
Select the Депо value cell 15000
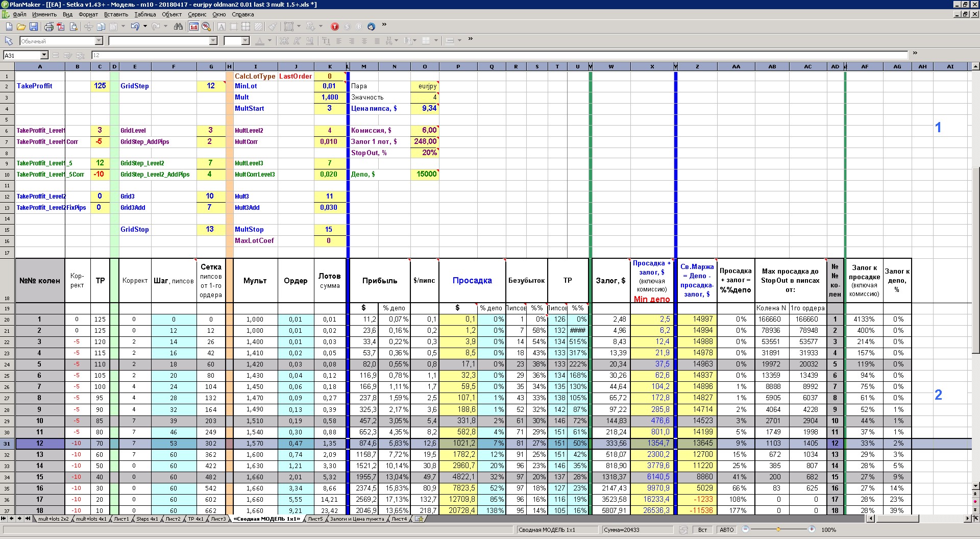point(425,174)
